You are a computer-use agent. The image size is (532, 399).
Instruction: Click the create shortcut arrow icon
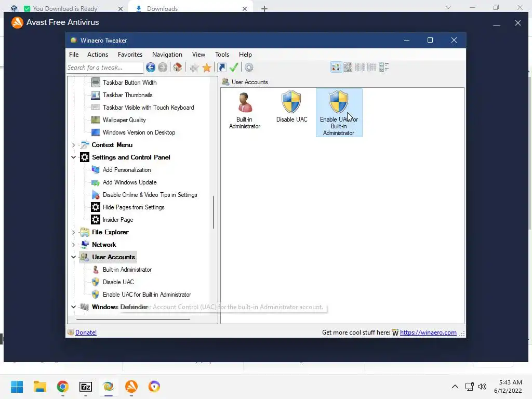221,68
